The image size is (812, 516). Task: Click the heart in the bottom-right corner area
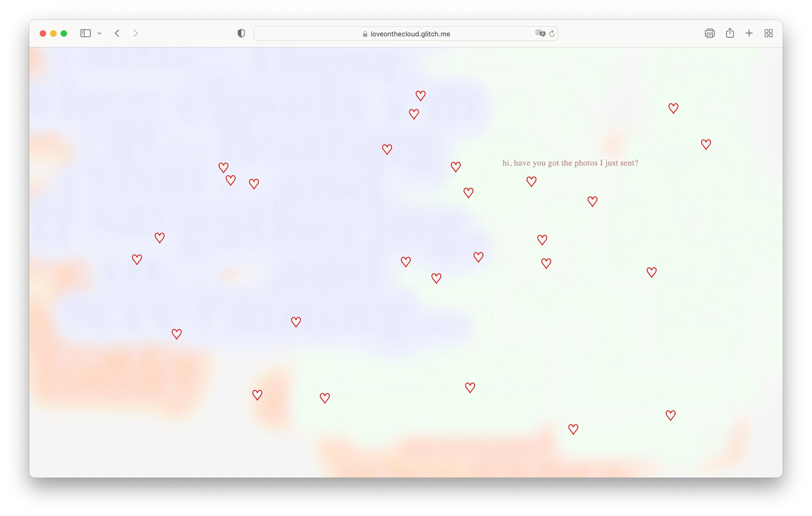(x=670, y=415)
